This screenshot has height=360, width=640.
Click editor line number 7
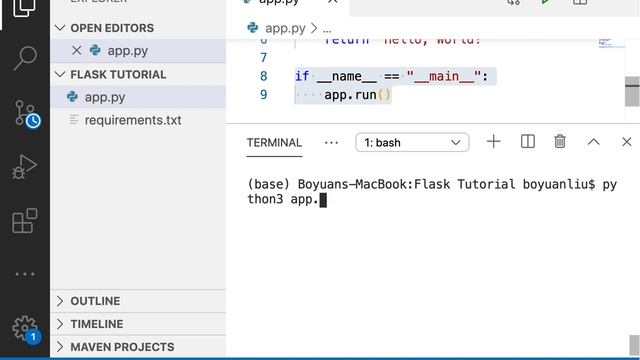pyautogui.click(x=264, y=58)
